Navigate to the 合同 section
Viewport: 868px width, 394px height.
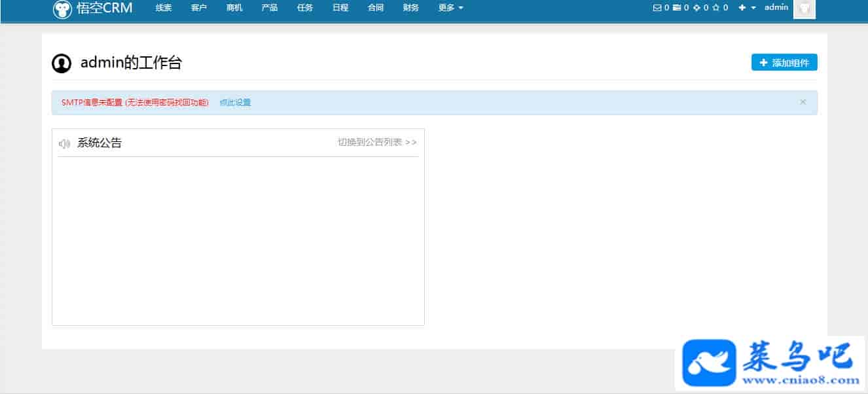376,8
